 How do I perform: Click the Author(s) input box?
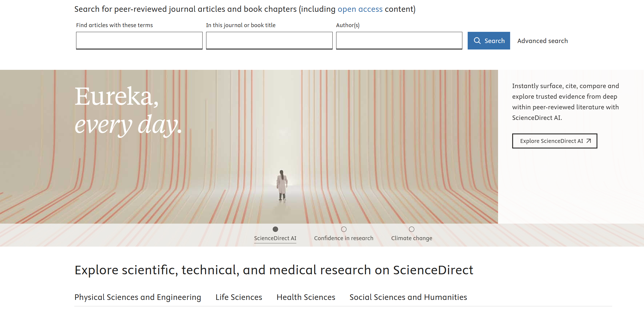coord(399,40)
